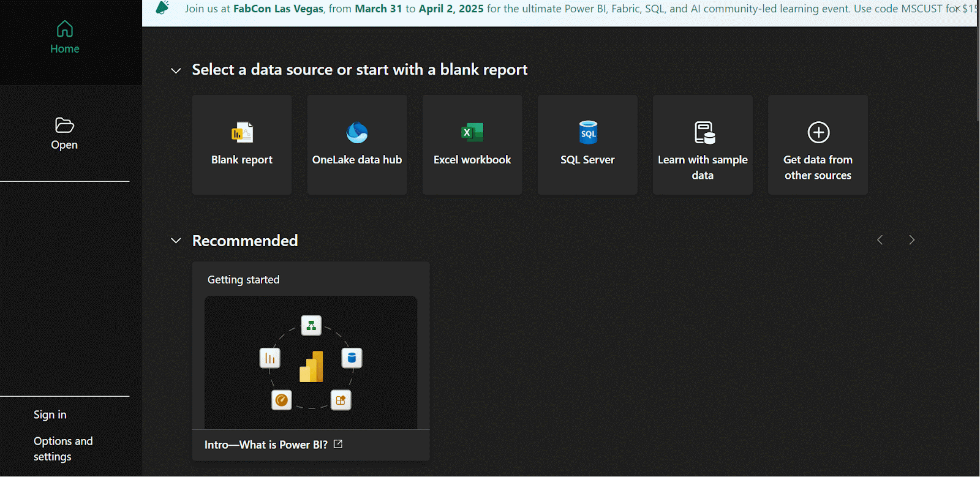Select Excel workbook data source
Screen dimensions: 980x477
(x=472, y=145)
